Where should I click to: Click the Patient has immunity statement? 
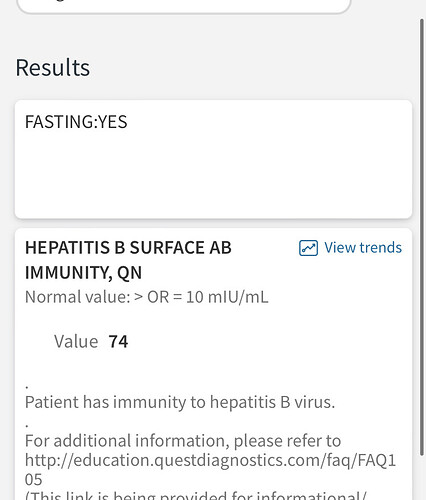click(180, 402)
